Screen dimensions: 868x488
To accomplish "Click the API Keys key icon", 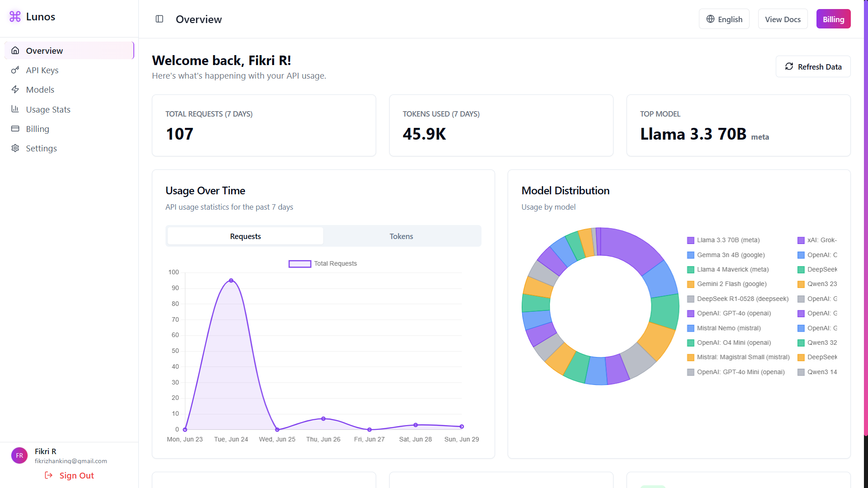I will [x=15, y=70].
